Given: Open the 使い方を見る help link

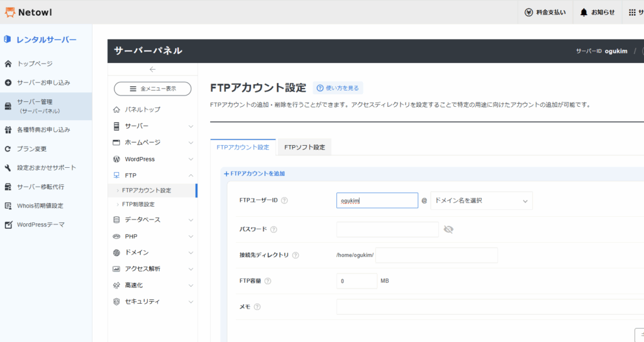Looking at the screenshot, I should [338, 88].
